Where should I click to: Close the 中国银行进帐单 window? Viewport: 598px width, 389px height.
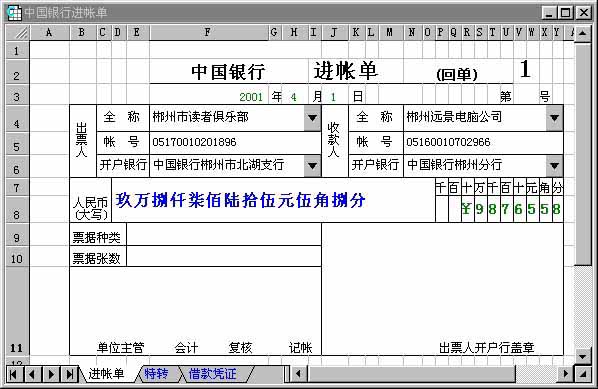584,13
